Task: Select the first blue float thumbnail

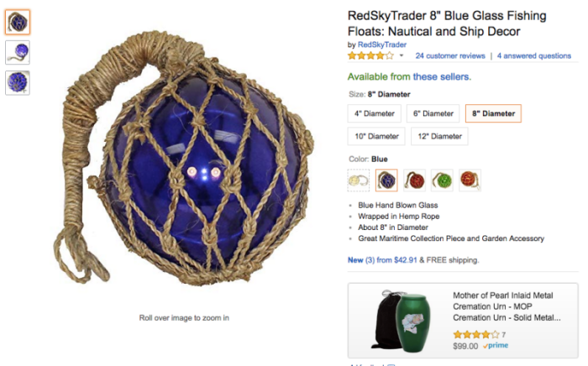Action: 18,22
